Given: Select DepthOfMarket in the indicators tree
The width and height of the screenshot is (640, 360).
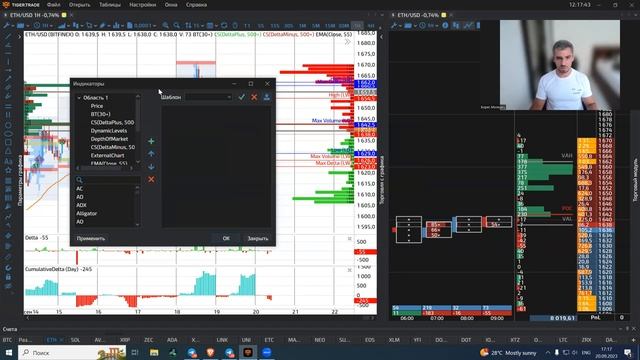Looking at the screenshot, I should pyautogui.click(x=109, y=139).
